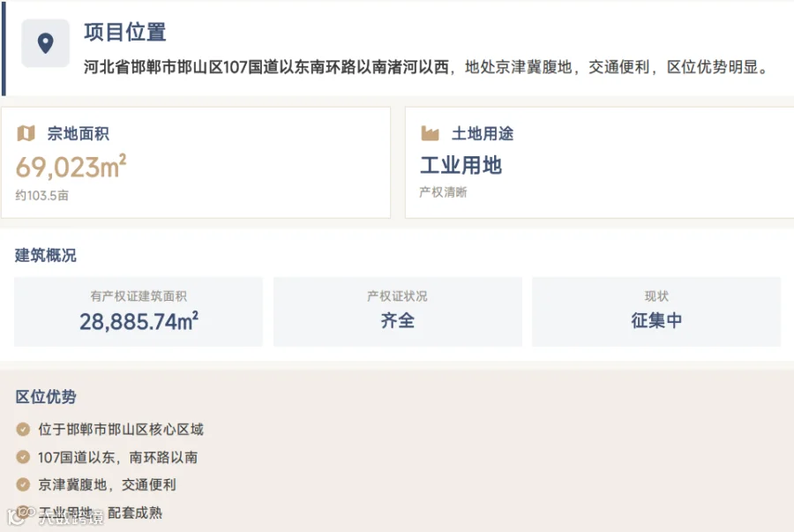Click the checkmark icon beside 配套成熟
The height and width of the screenshot is (532, 794).
(x=23, y=512)
